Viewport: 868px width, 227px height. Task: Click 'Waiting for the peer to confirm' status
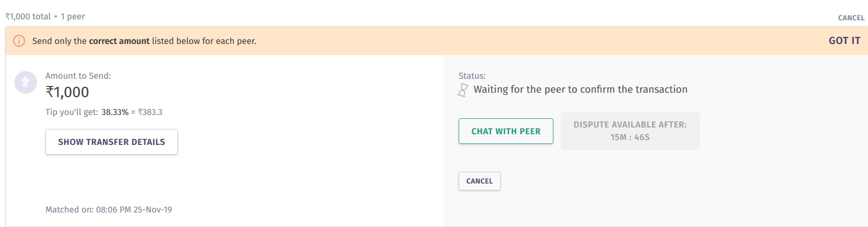click(580, 89)
